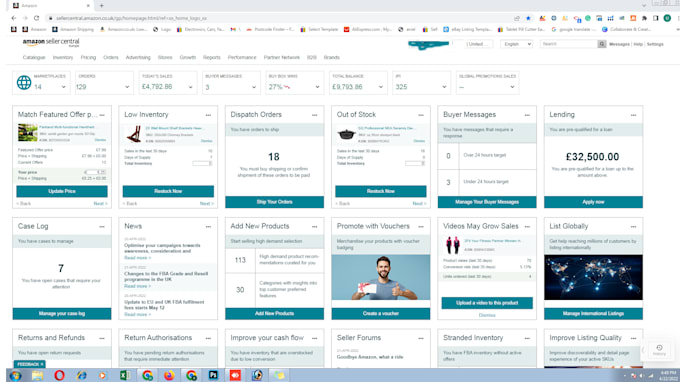Open the Seller Forums card options menu
This screenshot has width=680, height=382.
421,338
